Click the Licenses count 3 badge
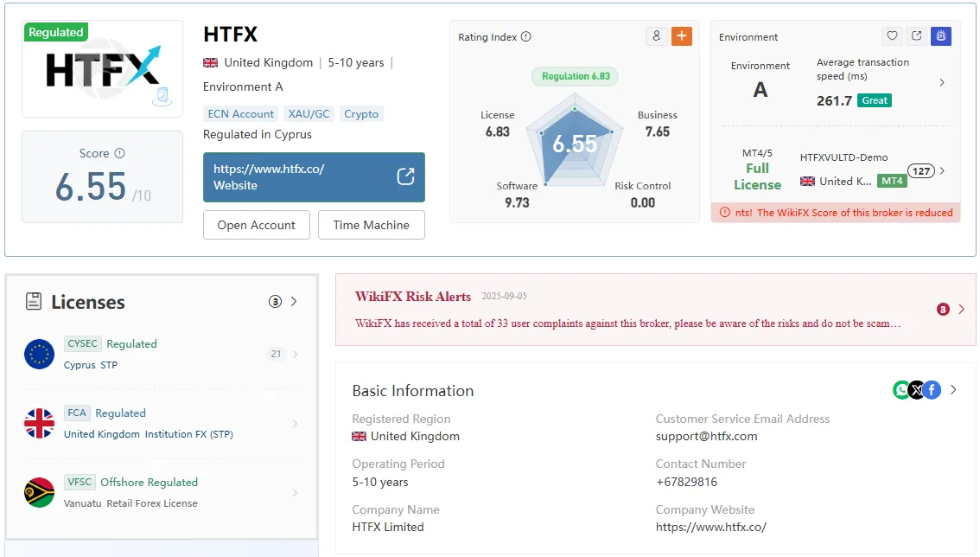This screenshot has height=557, width=980. click(275, 302)
